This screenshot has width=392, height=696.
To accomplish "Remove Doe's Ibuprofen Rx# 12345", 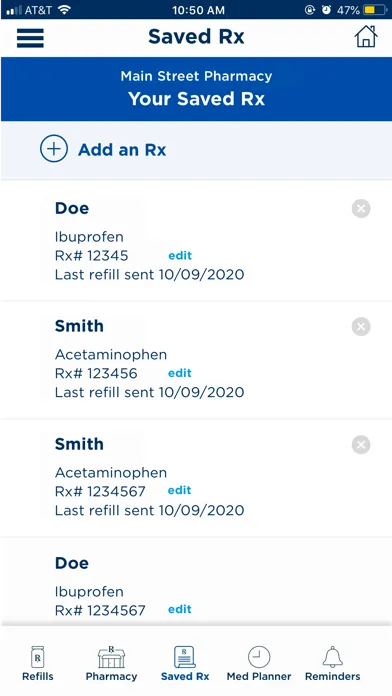I will pos(361,208).
